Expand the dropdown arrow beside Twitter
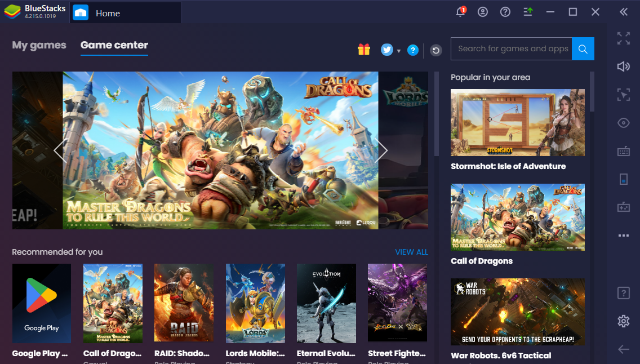The width and height of the screenshot is (640, 364). pos(399,51)
